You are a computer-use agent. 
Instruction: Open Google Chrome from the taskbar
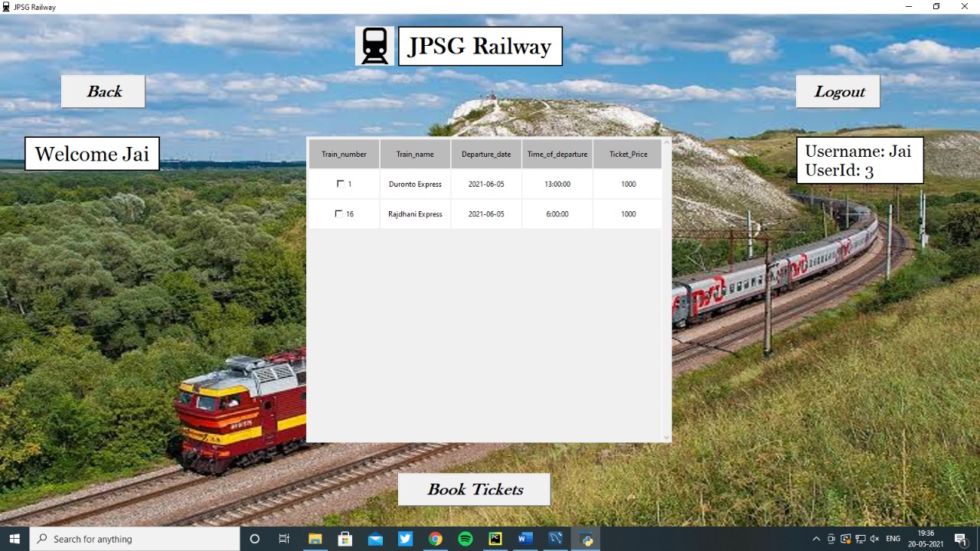coord(435,540)
